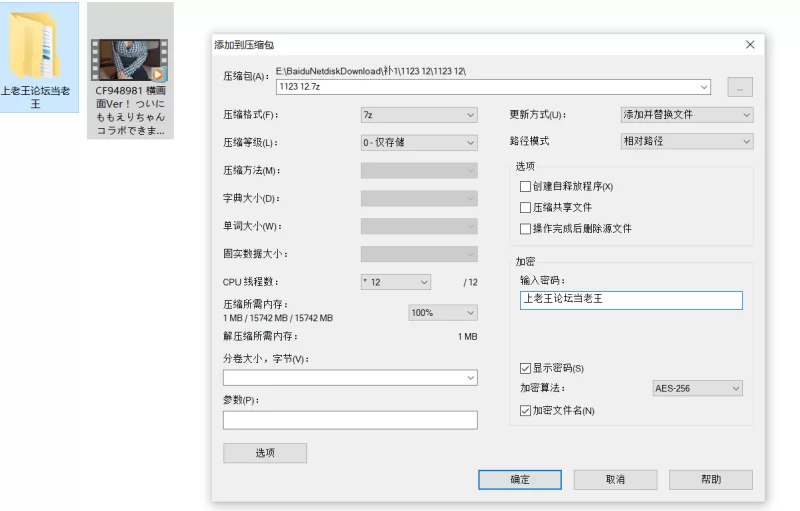Click the archive path text E:\BaiduNetdiskDownload

coord(370,71)
